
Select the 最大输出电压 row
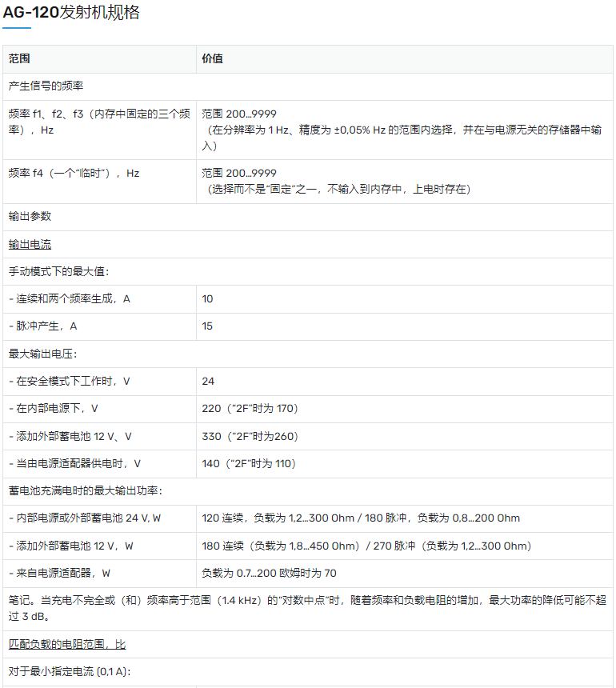coord(42,354)
